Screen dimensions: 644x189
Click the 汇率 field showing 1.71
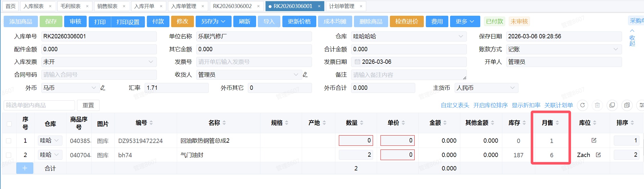[x=177, y=88]
